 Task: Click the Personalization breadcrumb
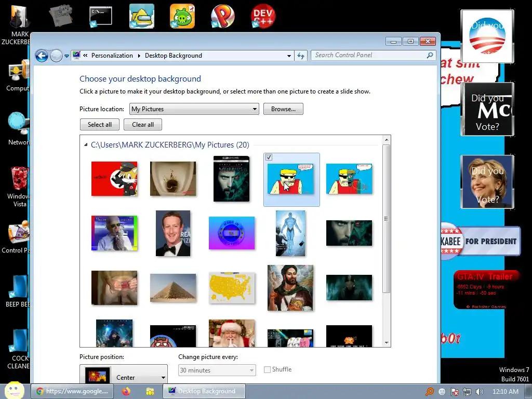(112, 56)
